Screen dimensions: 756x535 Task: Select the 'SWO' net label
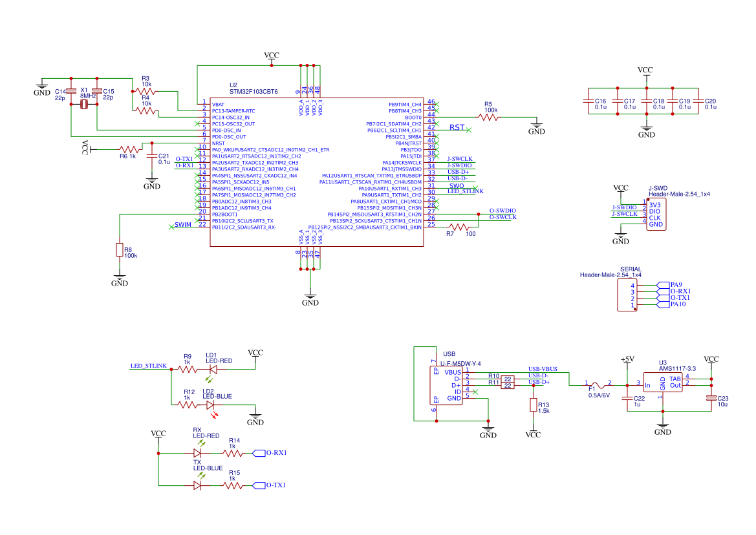click(457, 186)
